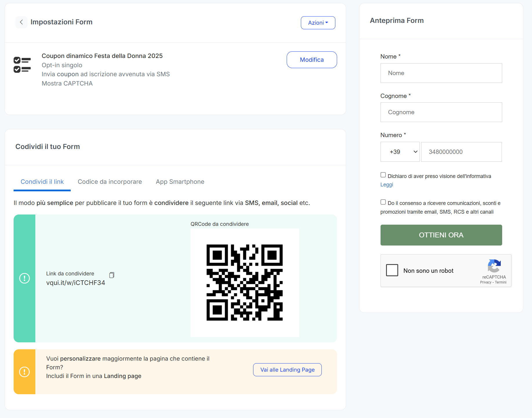This screenshot has height=418, width=532.
Task: Click the back arrow beside Impostazioni Form
Action: point(21,22)
